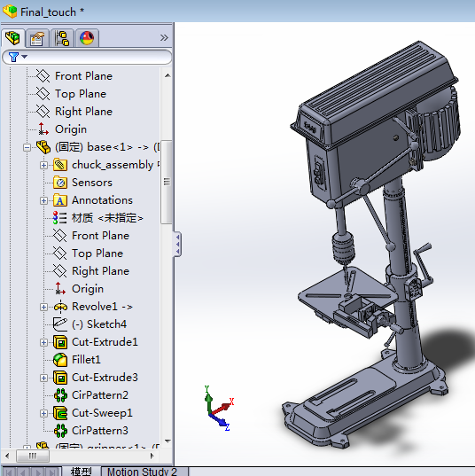Click the Revolve1 feature icon
This screenshot has width=475, height=476.
[x=60, y=307]
